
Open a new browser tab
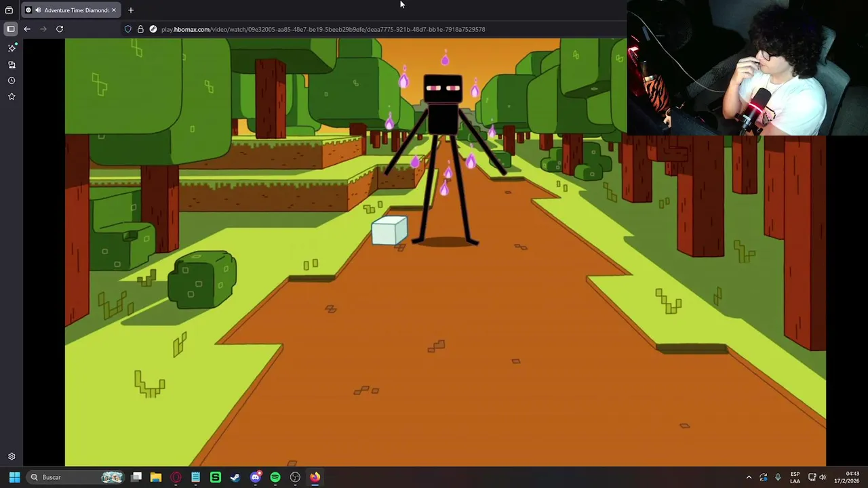point(131,10)
